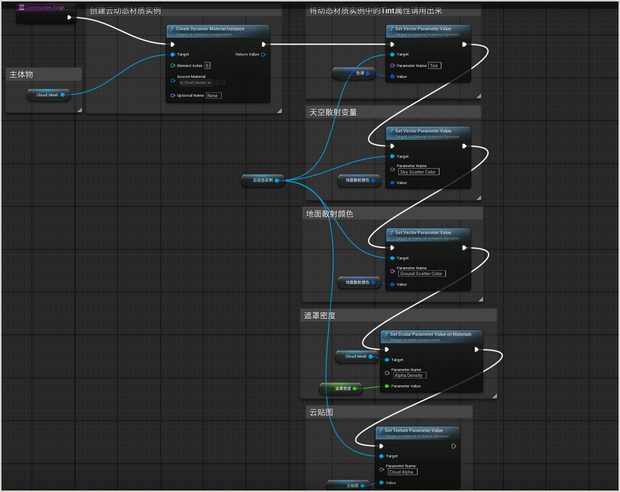This screenshot has height=492, width=620.
Task: Select Cloud Mesh variable node in 遮罩密度 comment
Action: coord(356,357)
